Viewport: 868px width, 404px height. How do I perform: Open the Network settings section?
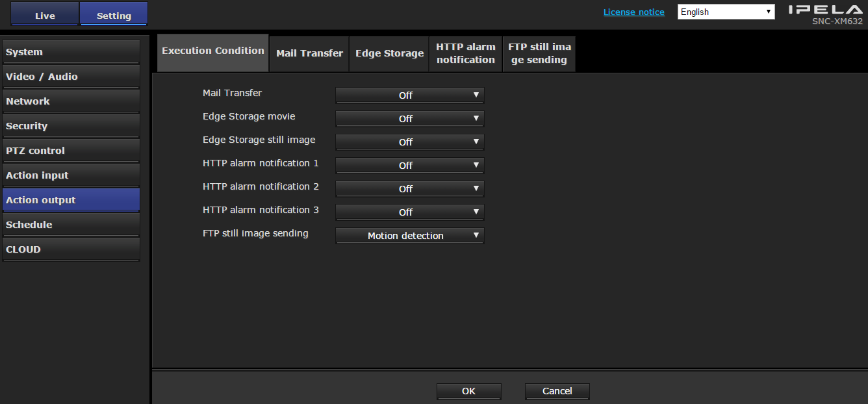71,101
